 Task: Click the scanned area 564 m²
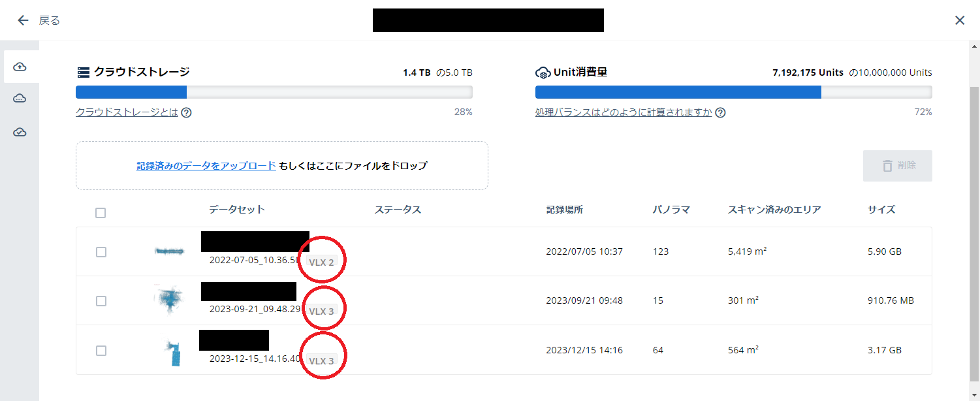[743, 350]
